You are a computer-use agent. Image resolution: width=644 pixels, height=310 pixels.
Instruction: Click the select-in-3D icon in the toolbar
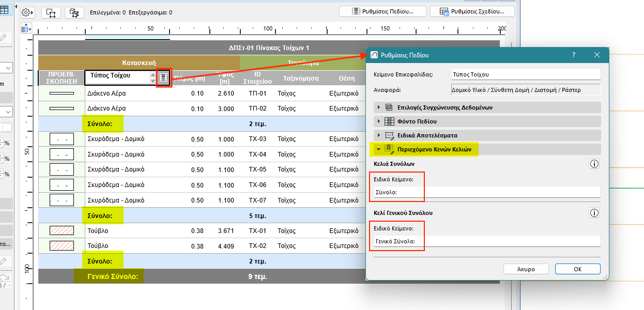75,12
